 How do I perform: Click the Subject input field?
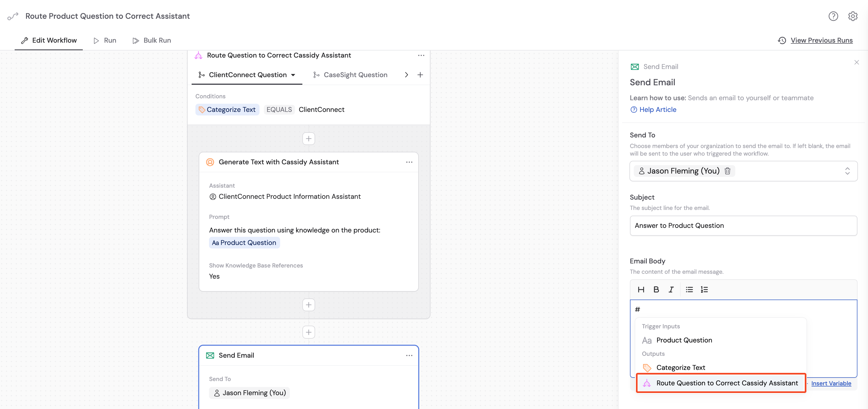(743, 226)
